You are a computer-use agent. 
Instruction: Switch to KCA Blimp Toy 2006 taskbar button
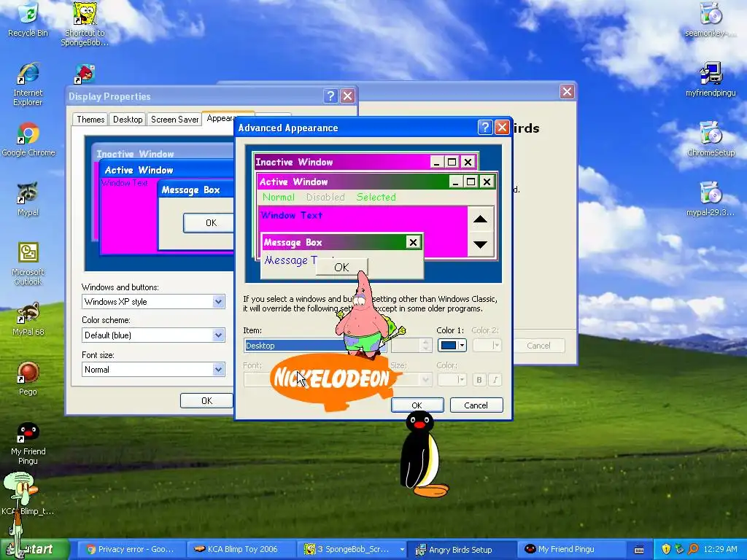pyautogui.click(x=241, y=550)
